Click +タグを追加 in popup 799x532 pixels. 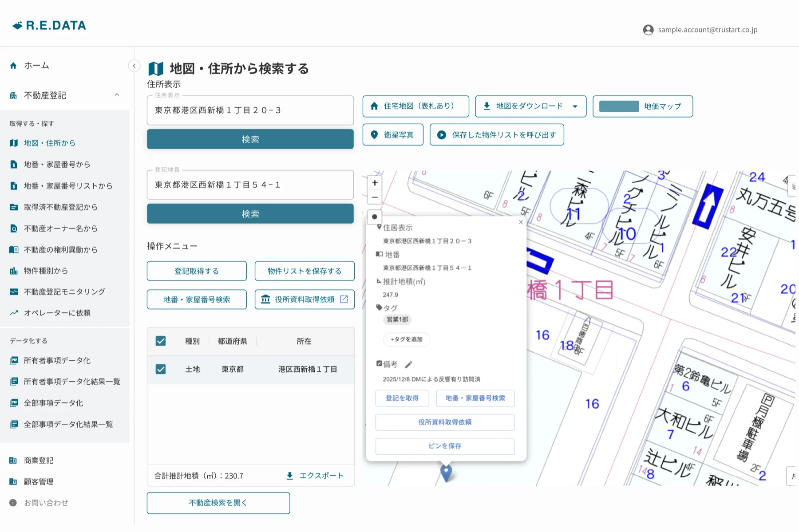(406, 339)
